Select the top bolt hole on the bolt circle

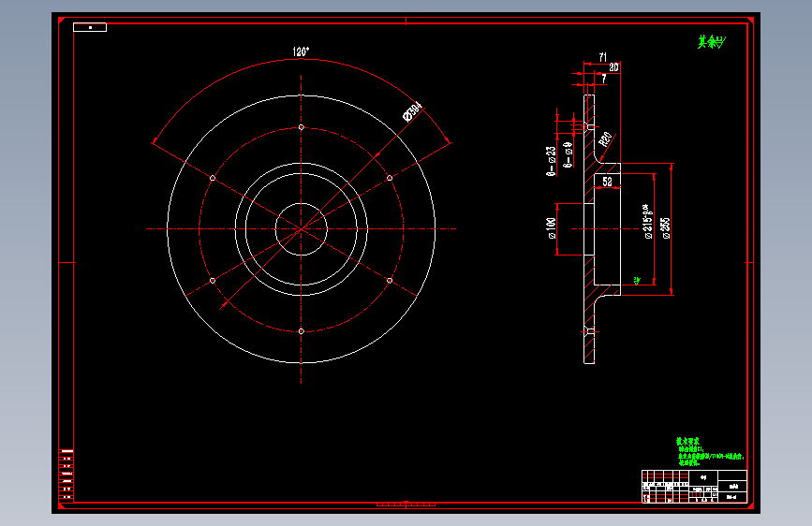tap(302, 127)
